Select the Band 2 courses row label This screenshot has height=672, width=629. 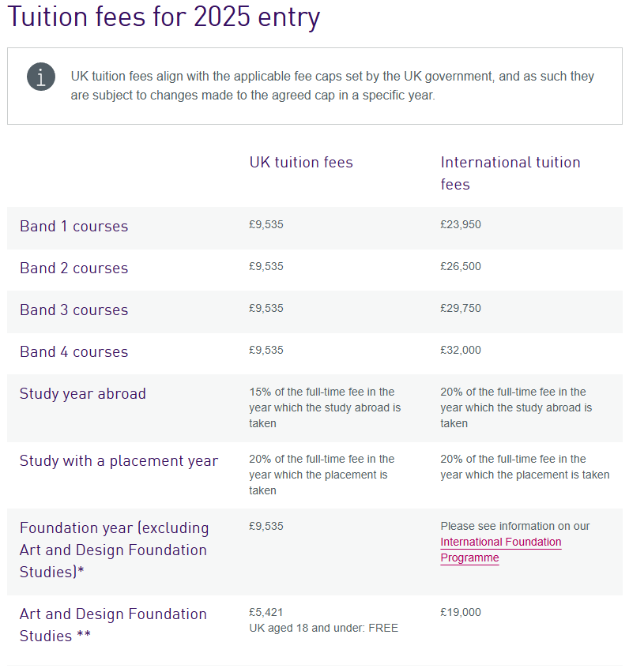click(73, 268)
